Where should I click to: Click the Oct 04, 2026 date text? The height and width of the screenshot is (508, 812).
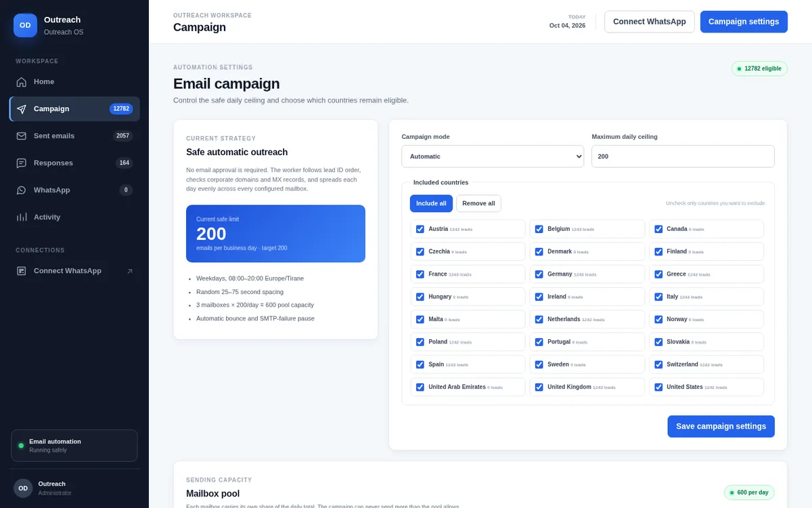567,26
